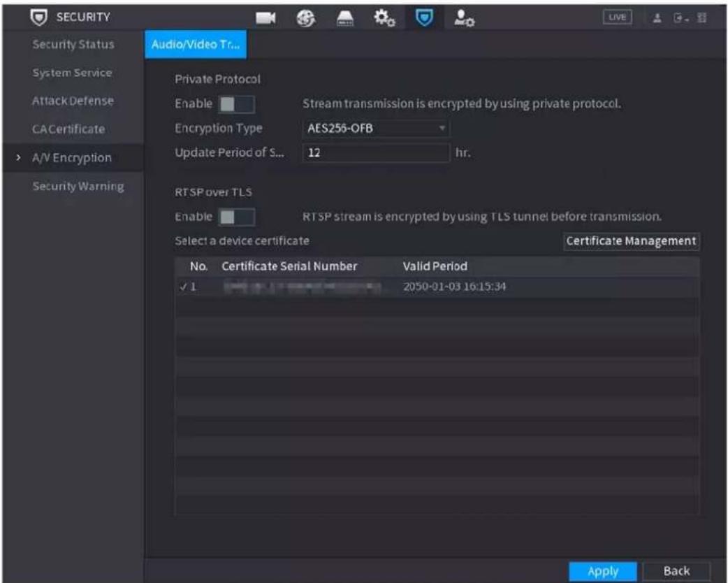Image resolution: width=728 pixels, height=583 pixels.
Task: Click the QR code icon at top right
Action: point(702,18)
